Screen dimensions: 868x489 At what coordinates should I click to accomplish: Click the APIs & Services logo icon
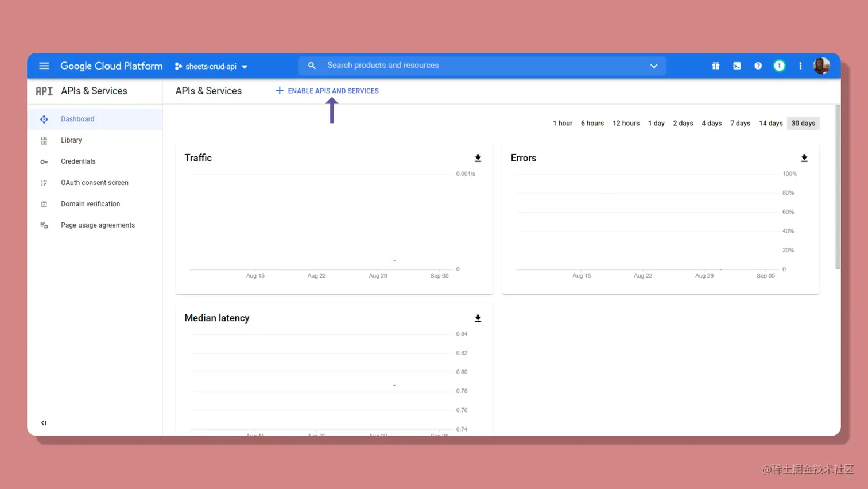[44, 91]
